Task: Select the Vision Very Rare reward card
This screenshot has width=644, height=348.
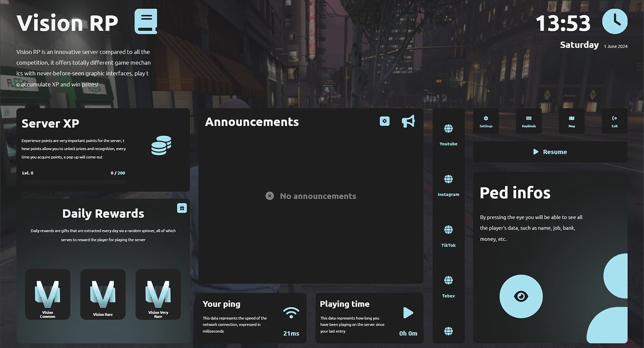Action: tap(158, 294)
